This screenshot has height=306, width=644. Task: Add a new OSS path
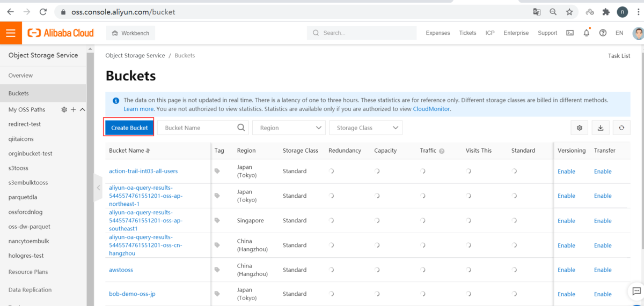tap(74, 109)
